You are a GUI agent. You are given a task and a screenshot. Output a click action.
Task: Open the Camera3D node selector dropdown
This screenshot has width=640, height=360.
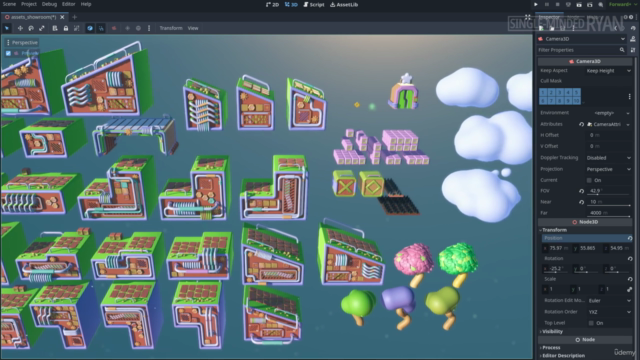tap(582, 39)
